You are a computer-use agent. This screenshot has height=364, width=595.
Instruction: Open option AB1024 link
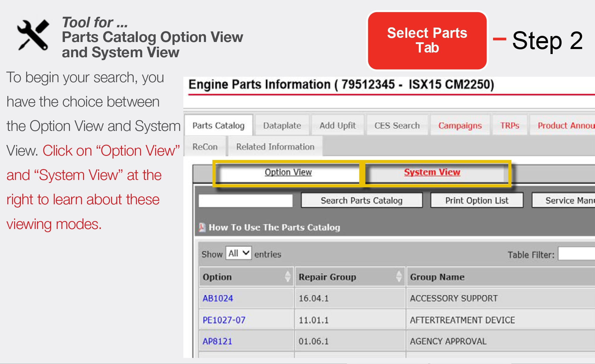(x=218, y=298)
